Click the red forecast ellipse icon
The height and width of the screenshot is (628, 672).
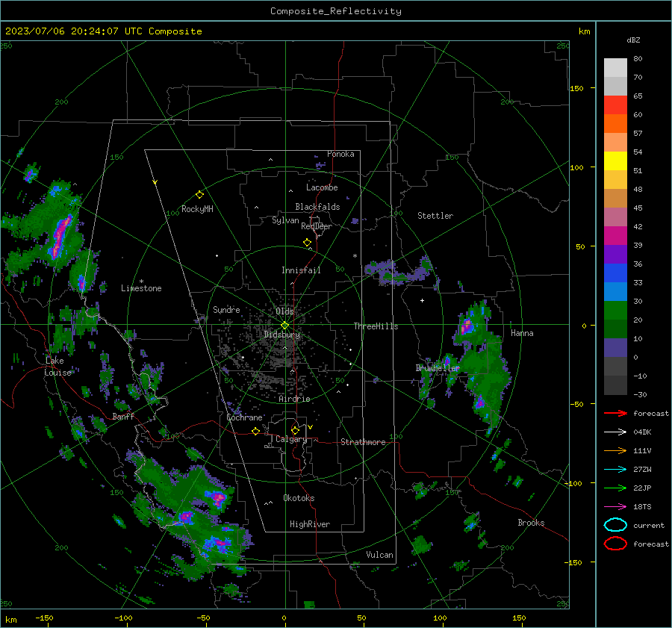click(615, 544)
